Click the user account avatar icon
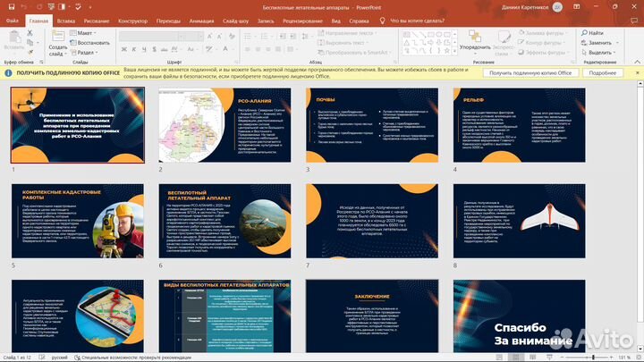 tap(558, 6)
